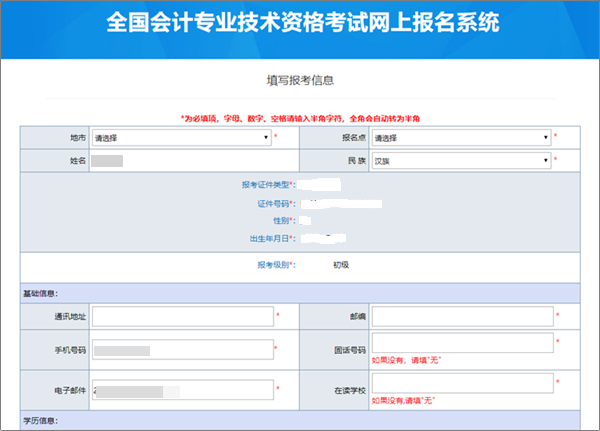Click the 学历信息 section header
The width and height of the screenshot is (600, 431).
pyautogui.click(x=300, y=421)
